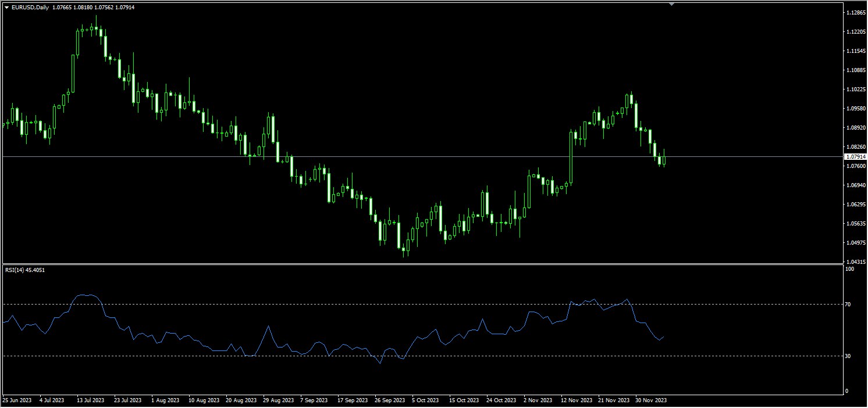Click the 1.10225 price scale label
Image resolution: width=868 pixels, height=408 pixels.
855,90
